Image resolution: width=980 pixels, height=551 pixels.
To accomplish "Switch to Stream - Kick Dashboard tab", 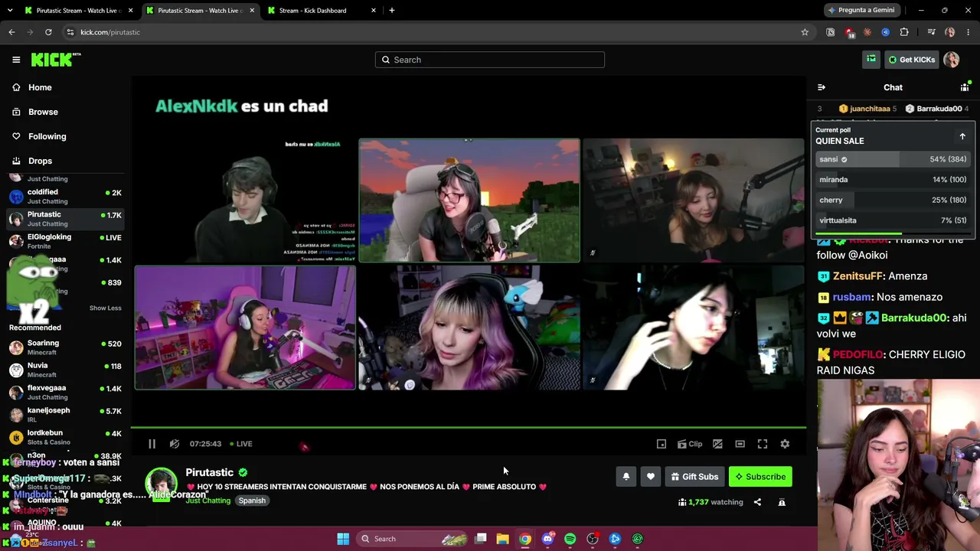I will (322, 11).
